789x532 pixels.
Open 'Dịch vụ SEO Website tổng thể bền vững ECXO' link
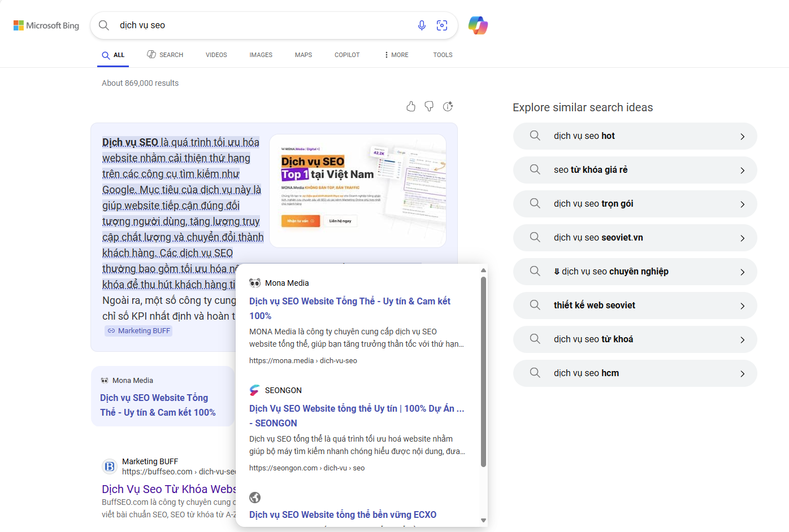point(343,514)
